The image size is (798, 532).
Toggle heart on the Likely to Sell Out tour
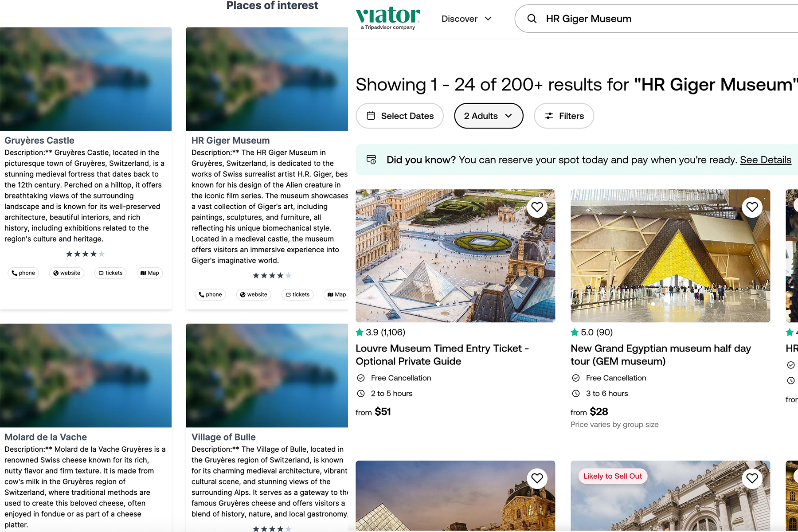[752, 478]
